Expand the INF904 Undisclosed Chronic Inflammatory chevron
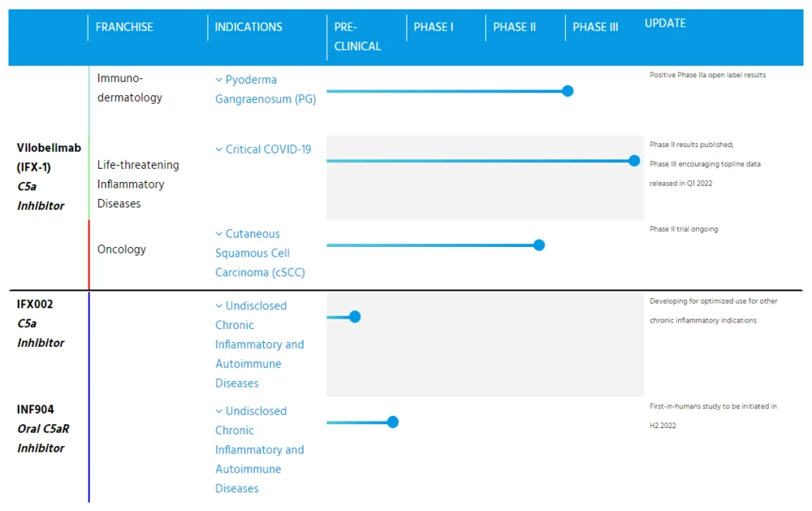The image size is (812, 511). coord(219,411)
